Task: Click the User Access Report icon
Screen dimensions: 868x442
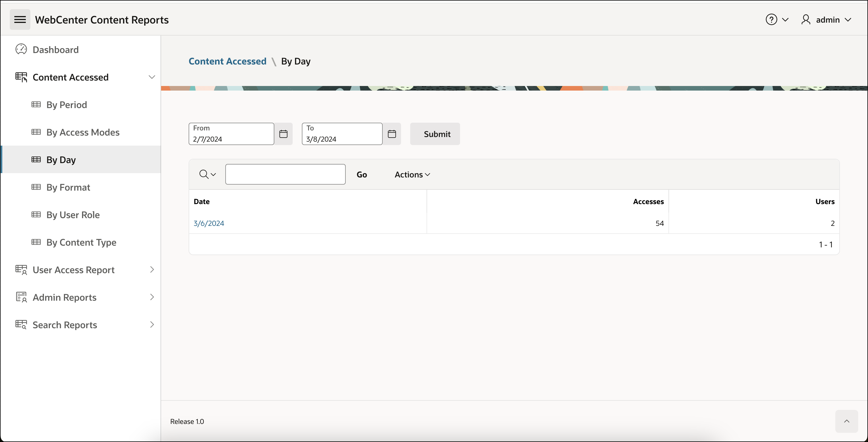Action: 21,270
